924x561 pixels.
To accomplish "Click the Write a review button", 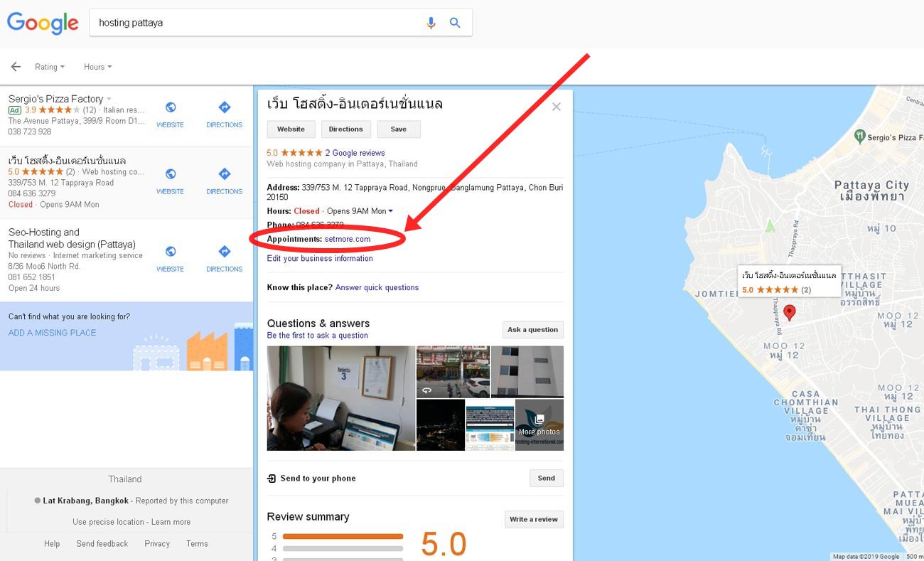I will (x=534, y=520).
